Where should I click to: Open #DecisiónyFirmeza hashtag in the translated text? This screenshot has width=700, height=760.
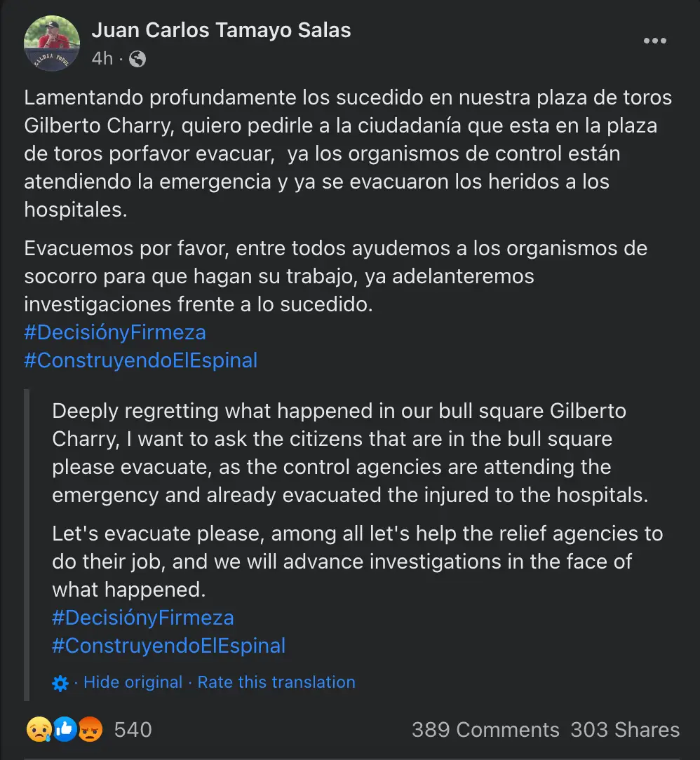tap(143, 618)
